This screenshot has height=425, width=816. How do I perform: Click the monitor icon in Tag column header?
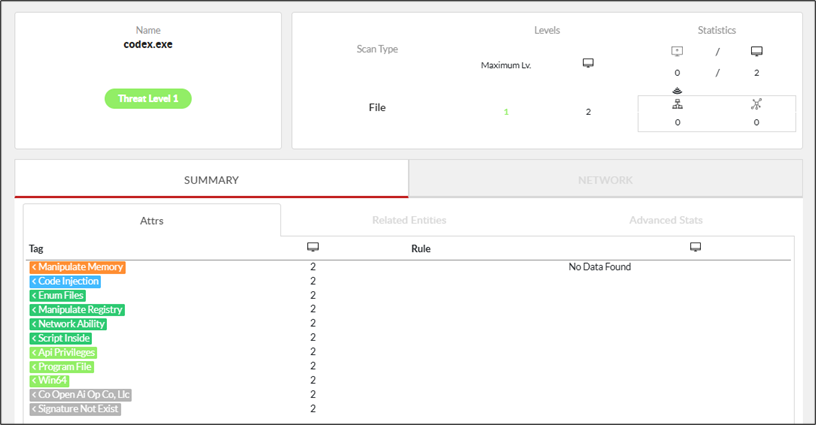(x=313, y=247)
